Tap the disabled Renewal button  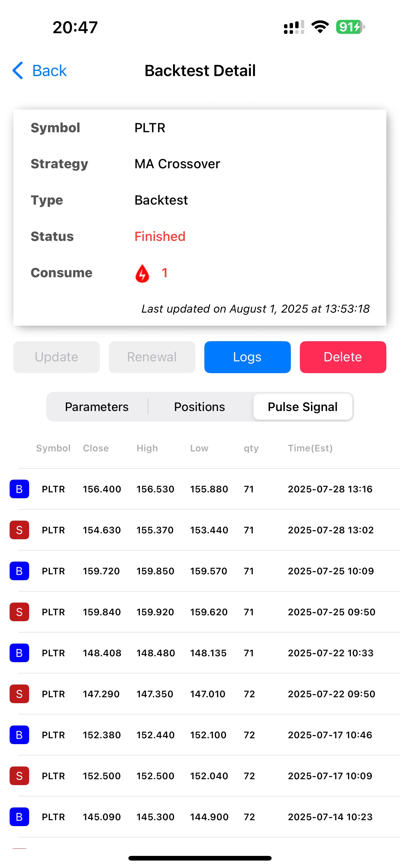[152, 357]
